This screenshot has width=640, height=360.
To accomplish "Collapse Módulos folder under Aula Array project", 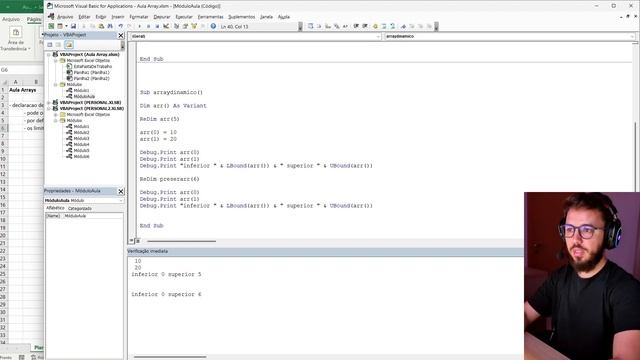I will click(56, 84).
